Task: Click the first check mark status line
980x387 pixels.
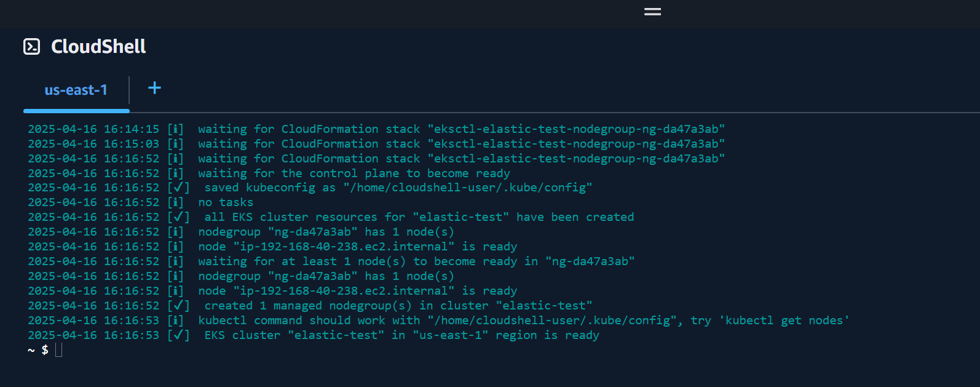Action: click(178, 188)
